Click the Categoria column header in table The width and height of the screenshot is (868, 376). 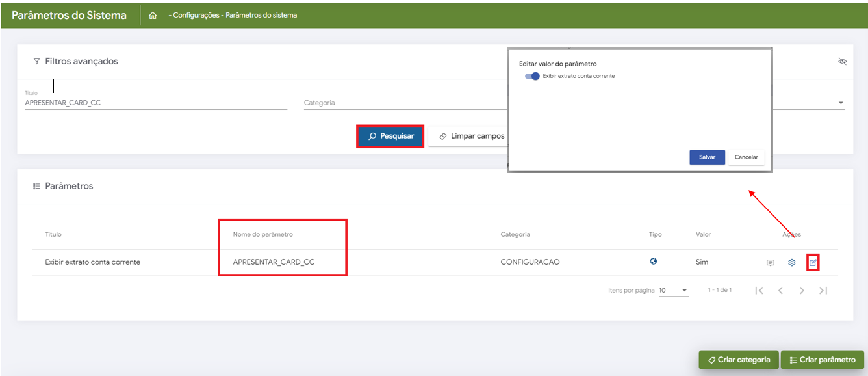click(x=515, y=234)
